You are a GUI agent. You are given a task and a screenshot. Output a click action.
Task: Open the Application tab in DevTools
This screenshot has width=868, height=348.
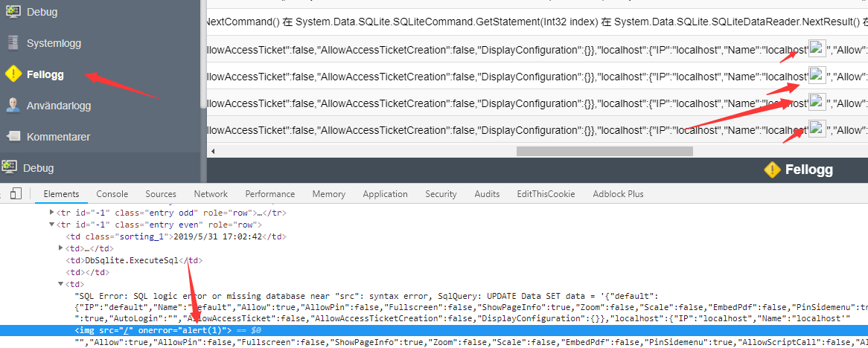coord(385,194)
